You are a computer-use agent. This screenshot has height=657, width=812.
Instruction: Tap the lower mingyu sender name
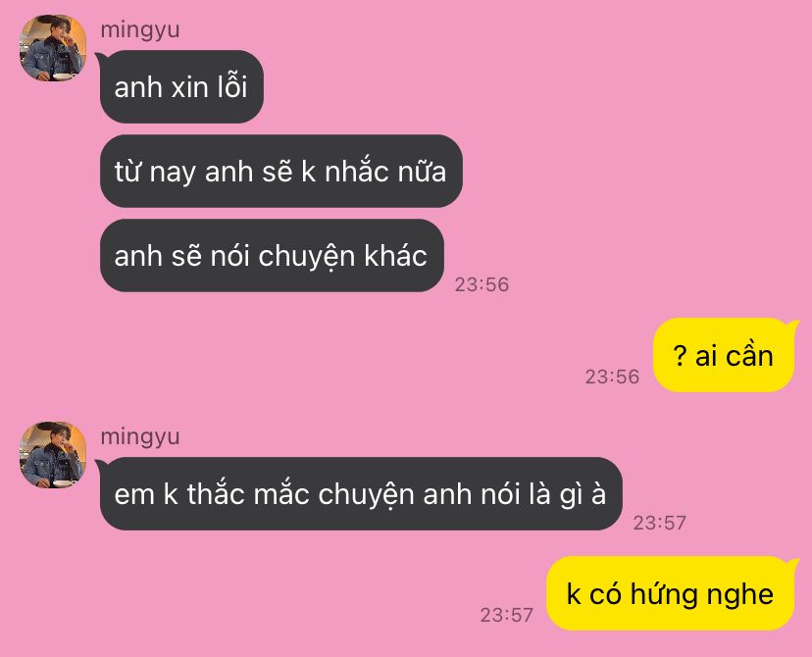point(140,437)
